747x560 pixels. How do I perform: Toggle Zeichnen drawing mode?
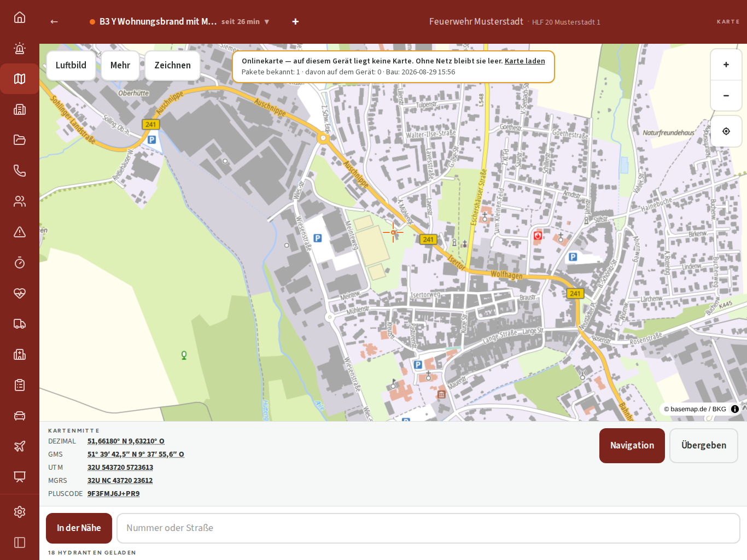172,65
